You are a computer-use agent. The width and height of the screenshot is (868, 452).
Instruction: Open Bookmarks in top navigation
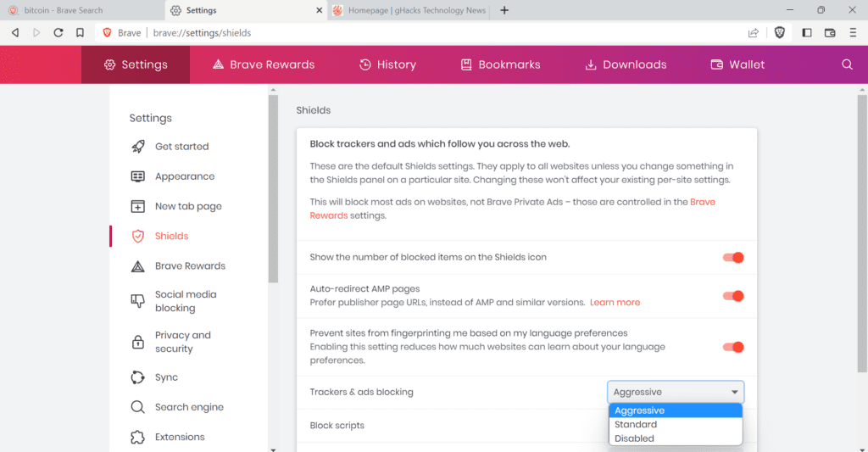500,64
